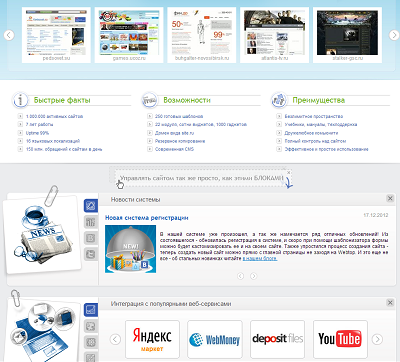Click the YouTube logo tile
The width and height of the screenshot is (400, 362).
tap(340, 339)
